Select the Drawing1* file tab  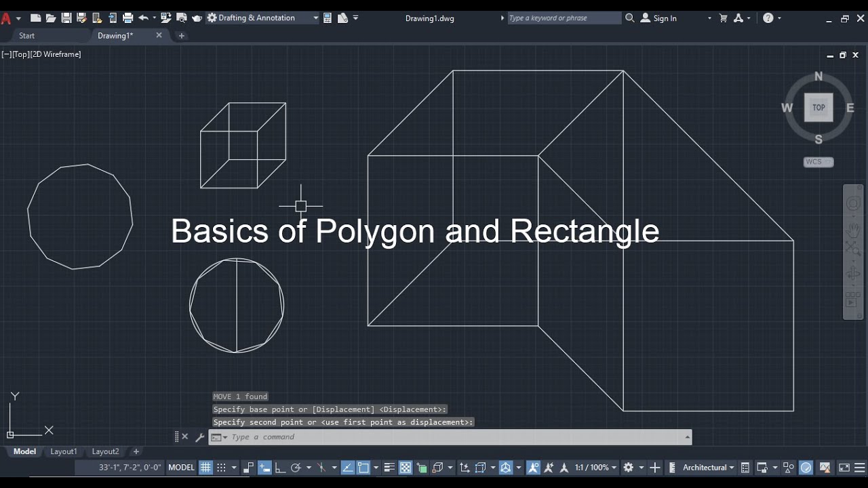[116, 35]
